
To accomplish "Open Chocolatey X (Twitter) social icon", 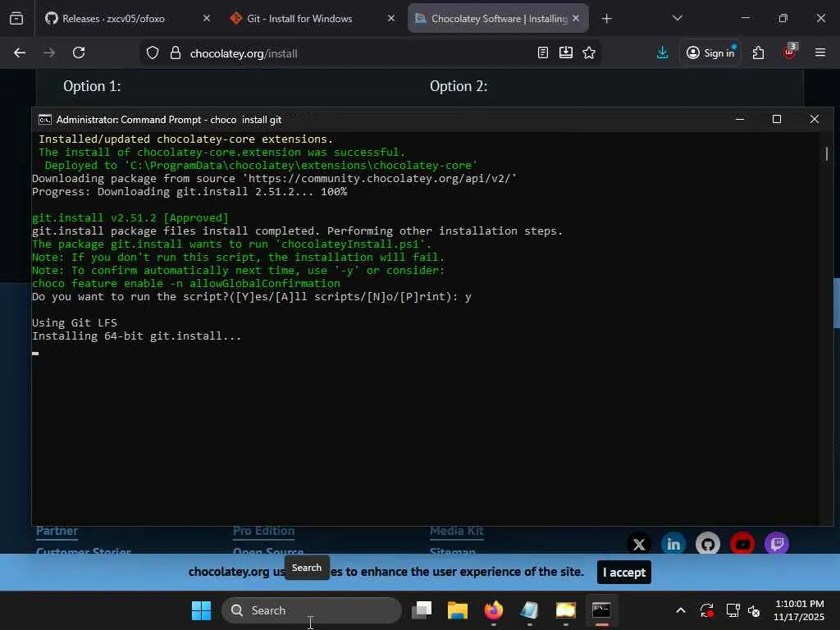I will pos(638,545).
